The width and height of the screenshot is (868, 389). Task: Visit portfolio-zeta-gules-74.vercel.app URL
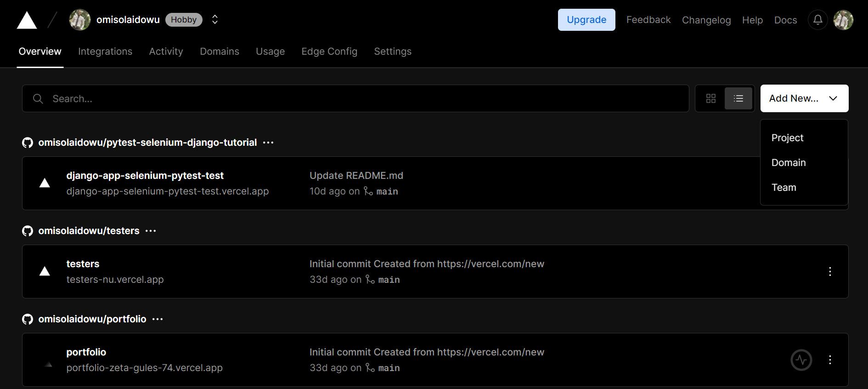(144, 368)
